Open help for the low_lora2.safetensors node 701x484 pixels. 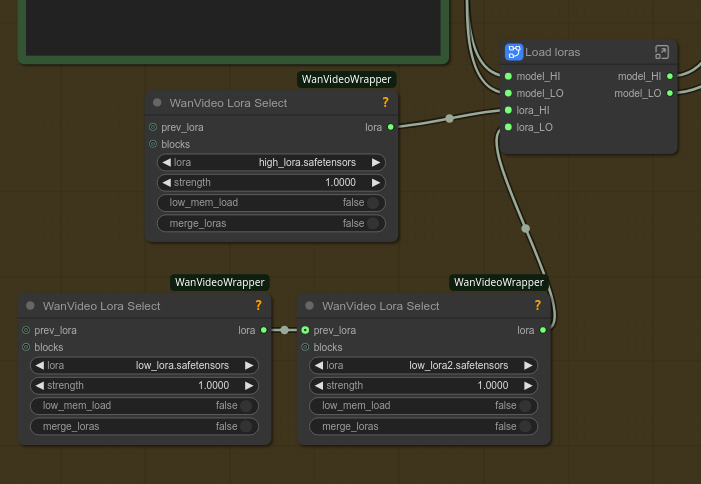pyautogui.click(x=537, y=306)
